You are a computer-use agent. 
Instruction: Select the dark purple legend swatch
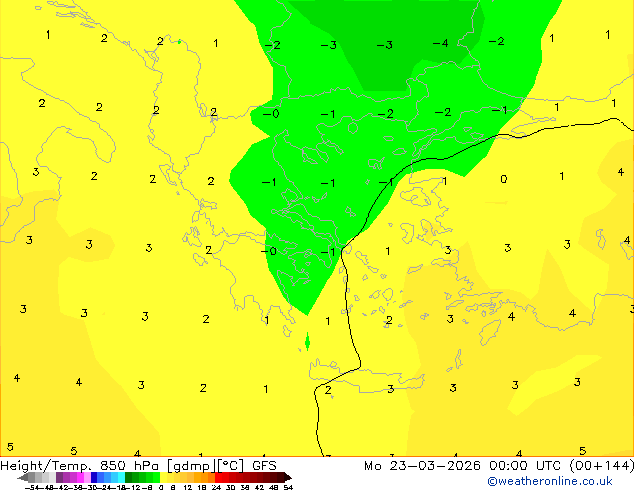point(59,477)
